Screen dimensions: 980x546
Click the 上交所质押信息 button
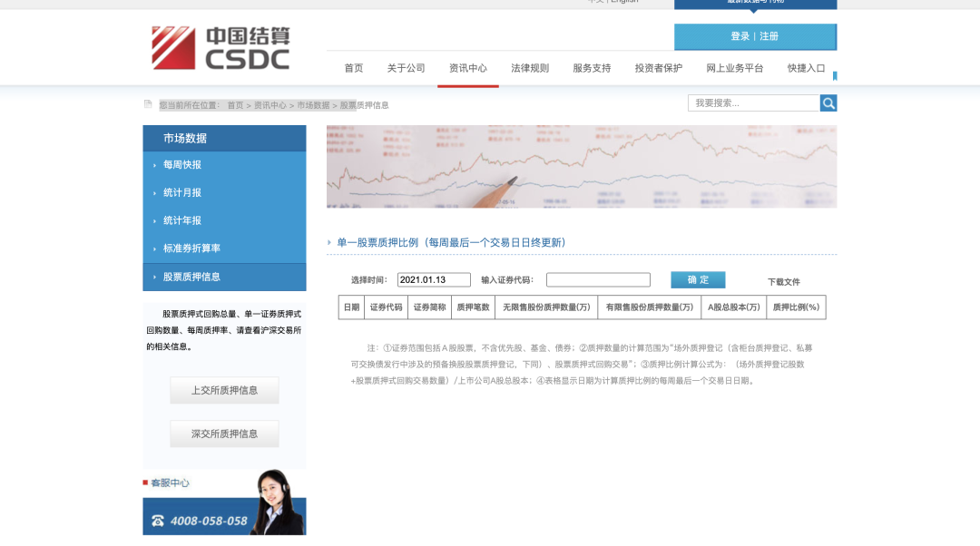coord(224,390)
